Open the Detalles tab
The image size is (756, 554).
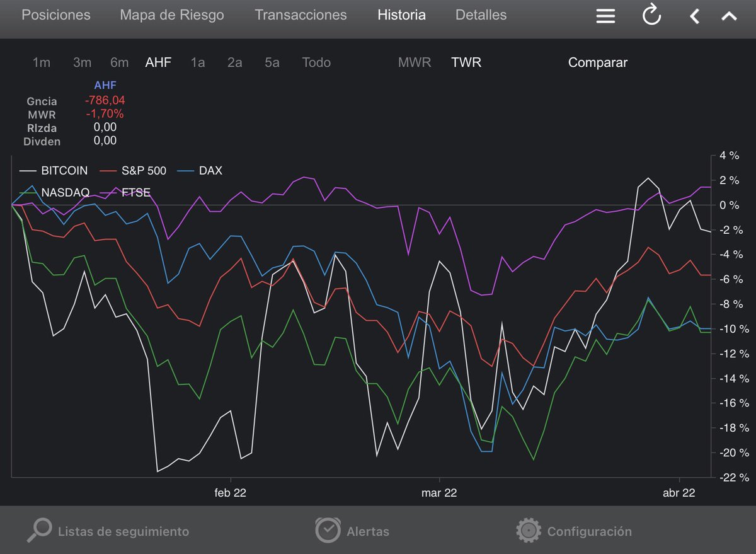point(481,15)
